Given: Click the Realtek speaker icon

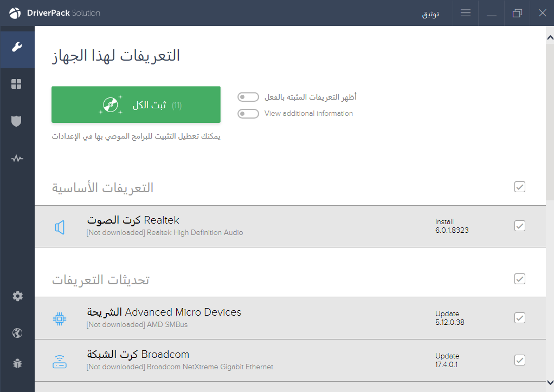Looking at the screenshot, I should pyautogui.click(x=60, y=227).
